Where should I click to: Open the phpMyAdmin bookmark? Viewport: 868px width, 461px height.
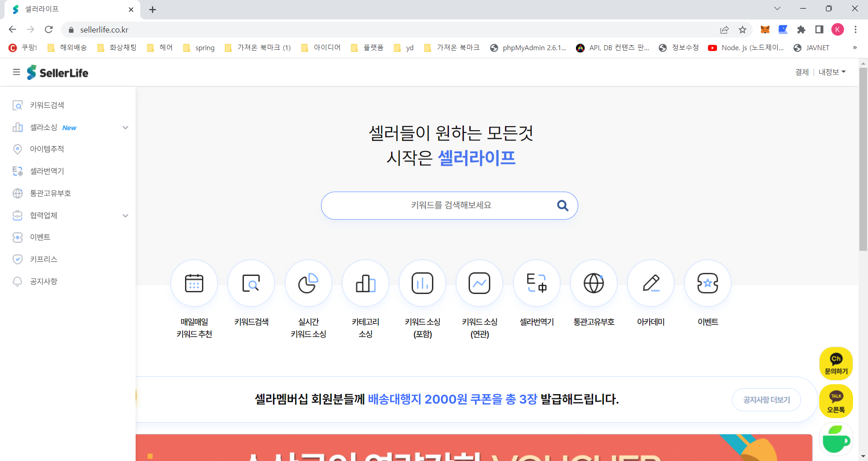coord(528,48)
